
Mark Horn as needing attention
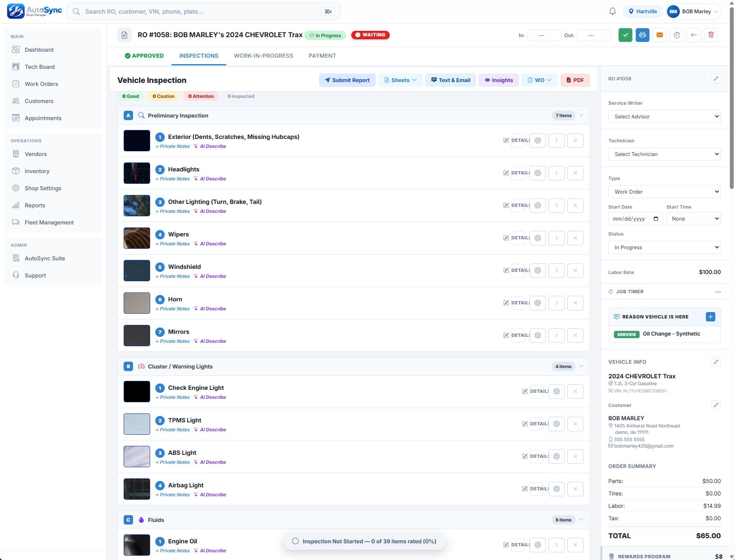(x=575, y=303)
